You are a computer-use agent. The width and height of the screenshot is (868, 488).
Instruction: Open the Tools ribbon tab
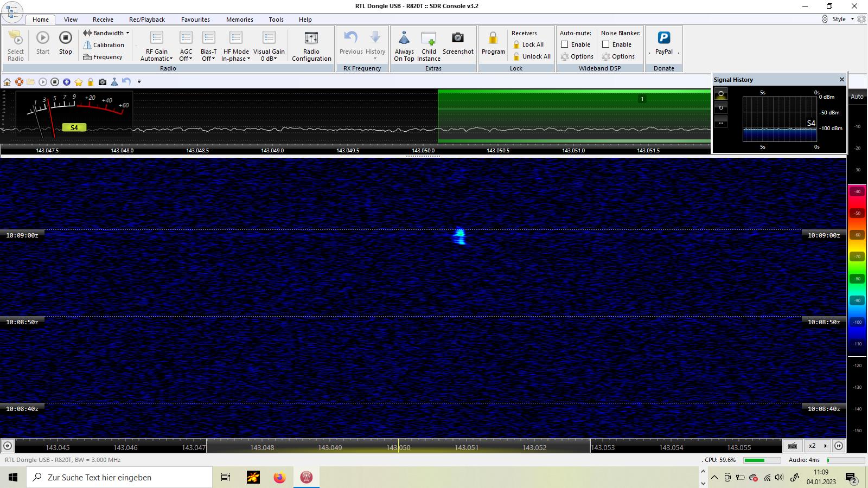[x=276, y=20]
